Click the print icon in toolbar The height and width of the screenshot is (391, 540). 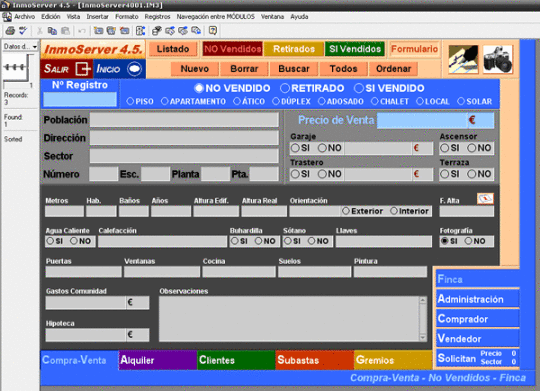[x=10, y=31]
